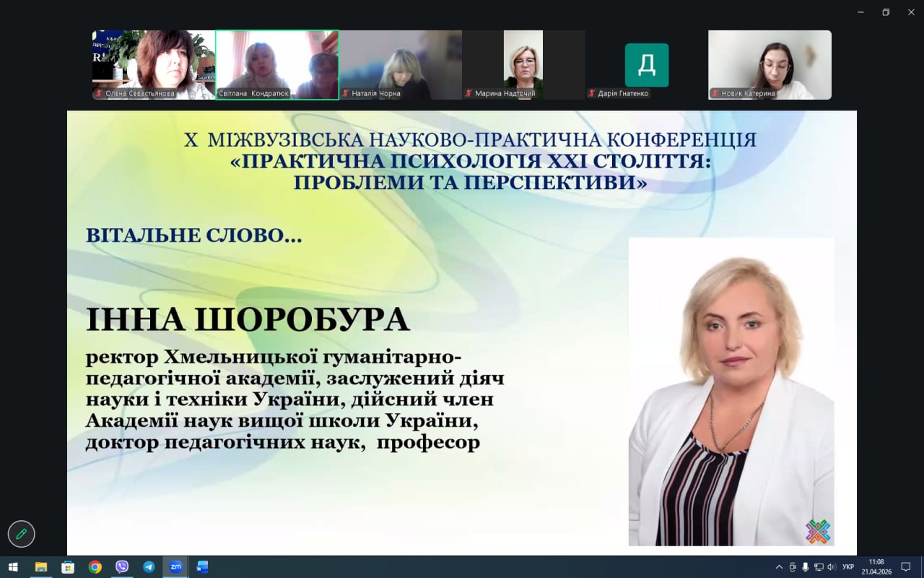
Task: Select Марина Надточий's video thumbnail
Action: coord(523,64)
